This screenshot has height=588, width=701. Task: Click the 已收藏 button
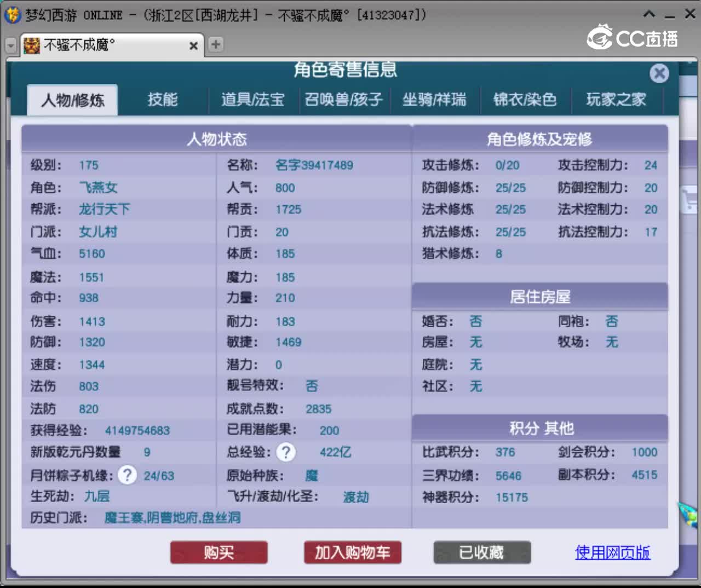[482, 552]
